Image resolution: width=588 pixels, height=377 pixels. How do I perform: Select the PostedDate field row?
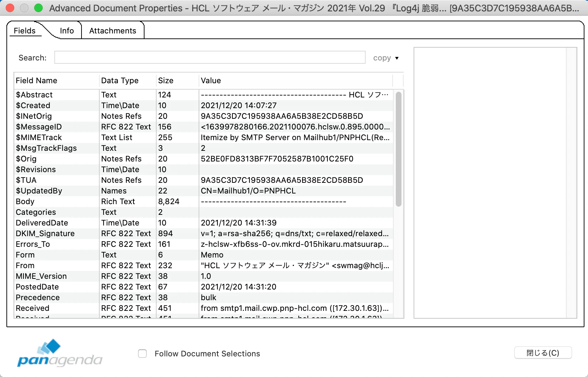click(x=204, y=287)
